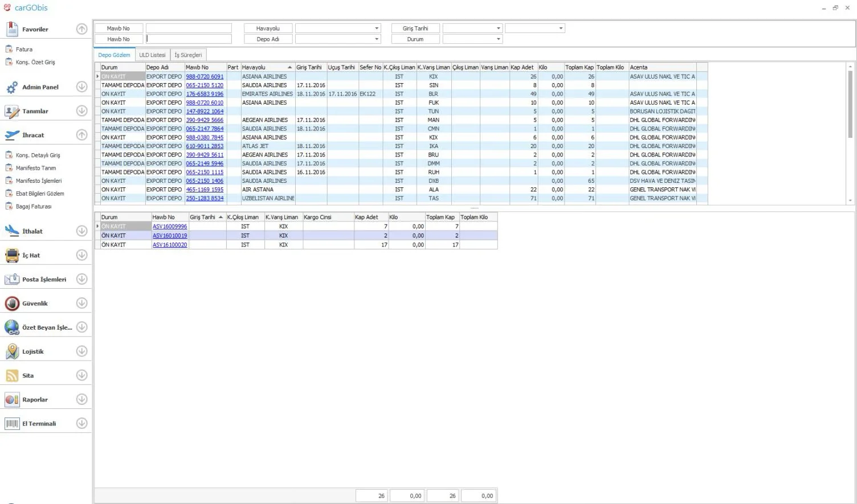Open Hawb link ASV16100020

(x=170, y=245)
